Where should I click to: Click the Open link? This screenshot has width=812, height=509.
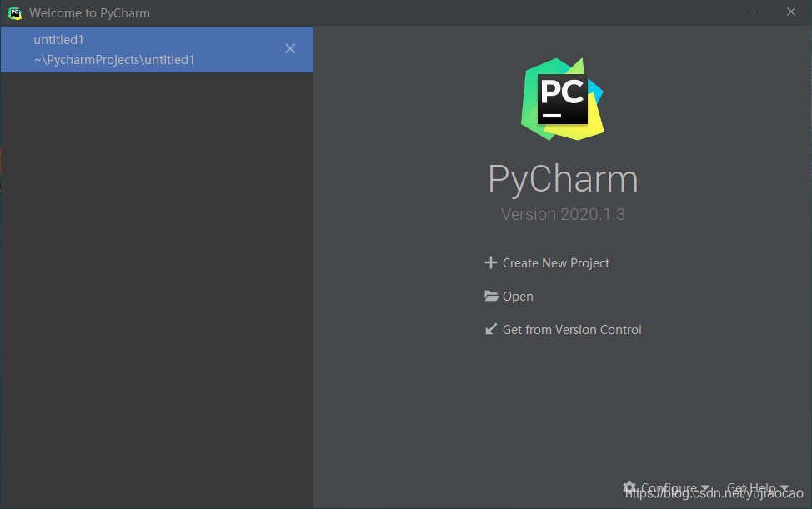(x=518, y=297)
